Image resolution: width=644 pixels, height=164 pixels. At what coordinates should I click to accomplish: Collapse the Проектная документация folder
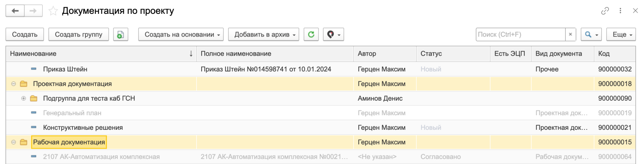coord(14,84)
